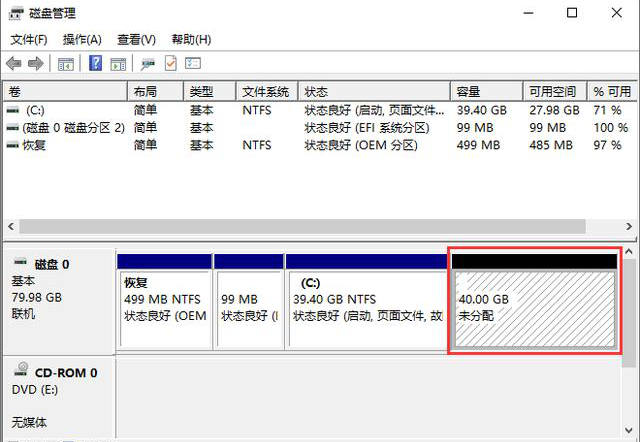Maximize the Disk Management window

[572, 13]
